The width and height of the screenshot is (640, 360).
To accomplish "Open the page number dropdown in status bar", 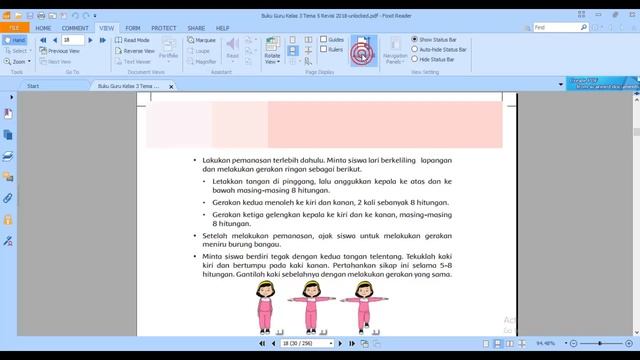I will 331,344.
